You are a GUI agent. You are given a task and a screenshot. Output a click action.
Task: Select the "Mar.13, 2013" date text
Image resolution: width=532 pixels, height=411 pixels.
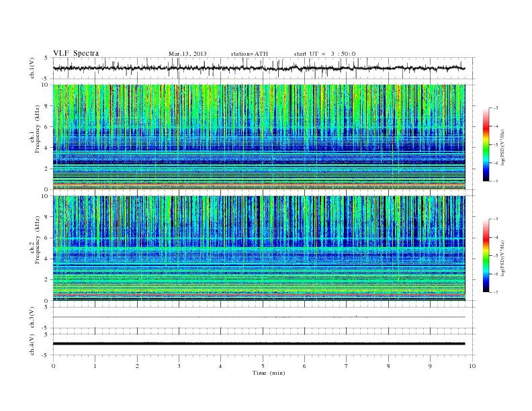tap(187, 54)
